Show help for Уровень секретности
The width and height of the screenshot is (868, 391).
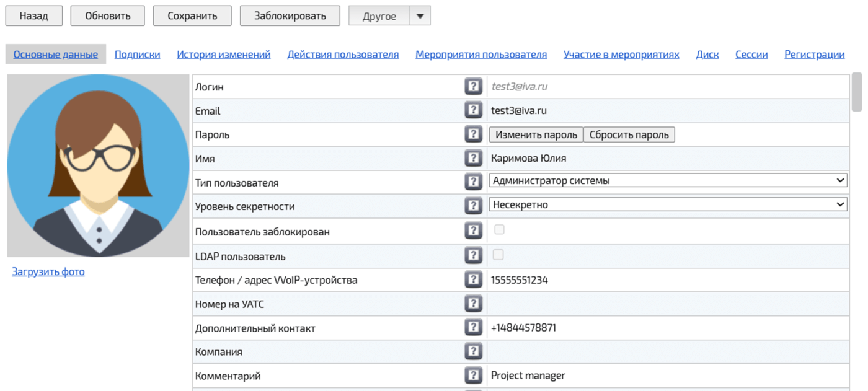coord(473,206)
